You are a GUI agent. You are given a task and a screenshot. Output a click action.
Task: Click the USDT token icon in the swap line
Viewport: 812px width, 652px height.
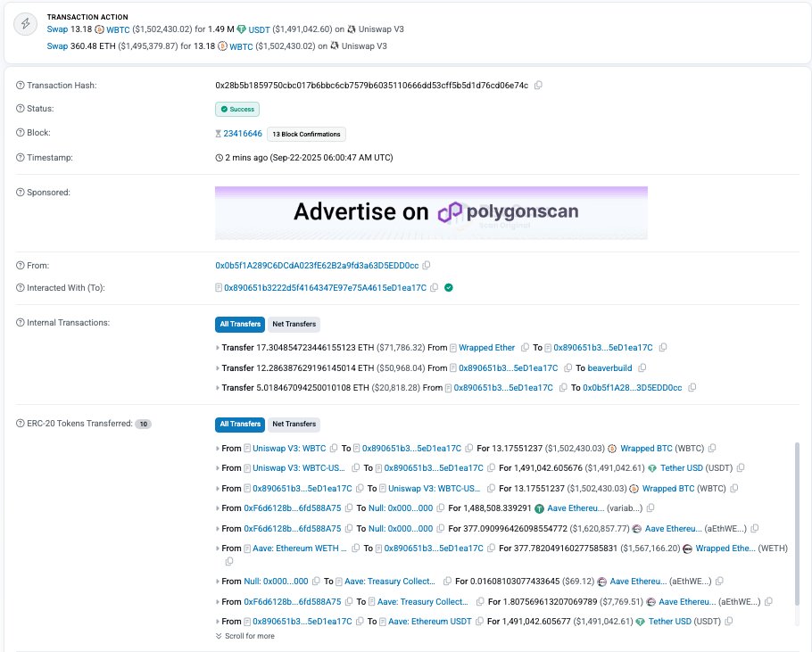(x=241, y=29)
